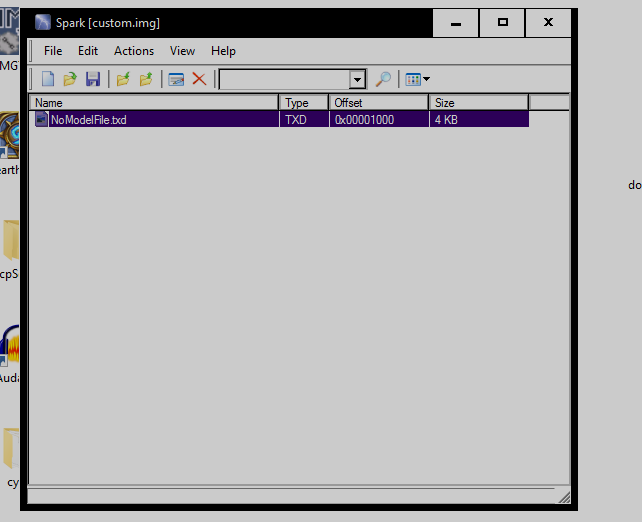
Task: Sort entries by the Name column header
Action: click(x=154, y=102)
